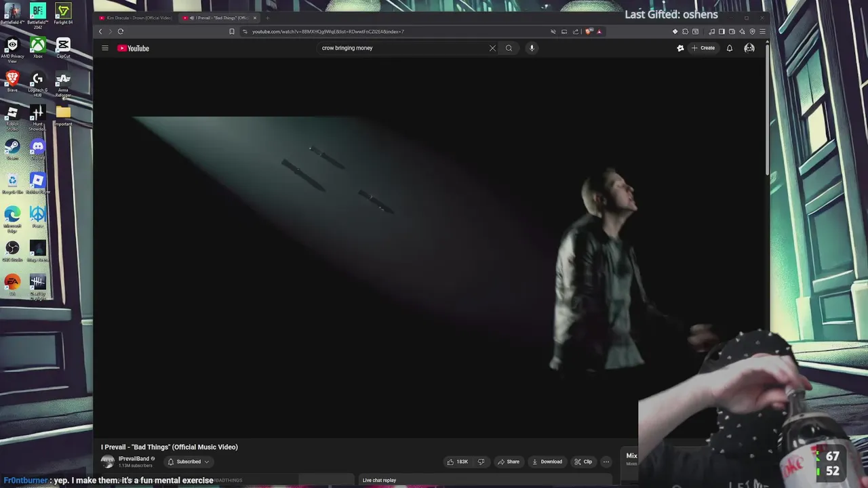Click the URL address bar text
Screen dimensions: 868x488
[x=328, y=31]
